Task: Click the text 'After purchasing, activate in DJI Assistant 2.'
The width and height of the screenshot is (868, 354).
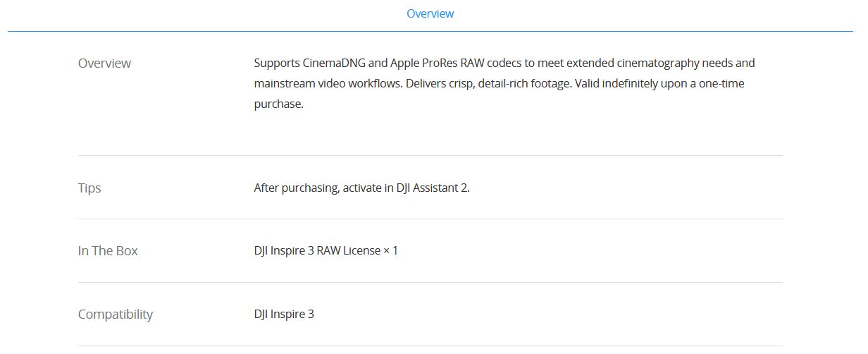Action: tap(361, 188)
